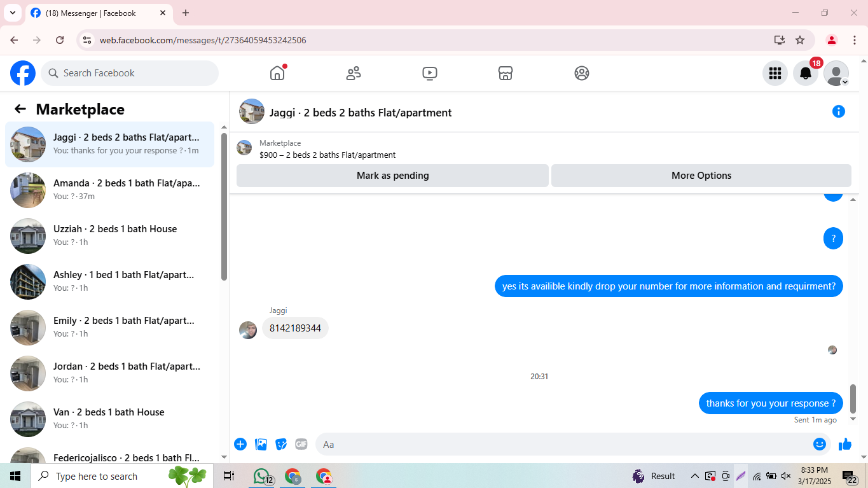Viewport: 868px width, 488px height.
Task: Open the Ashley 1 bed 1 bath conversation
Action: click(x=109, y=282)
